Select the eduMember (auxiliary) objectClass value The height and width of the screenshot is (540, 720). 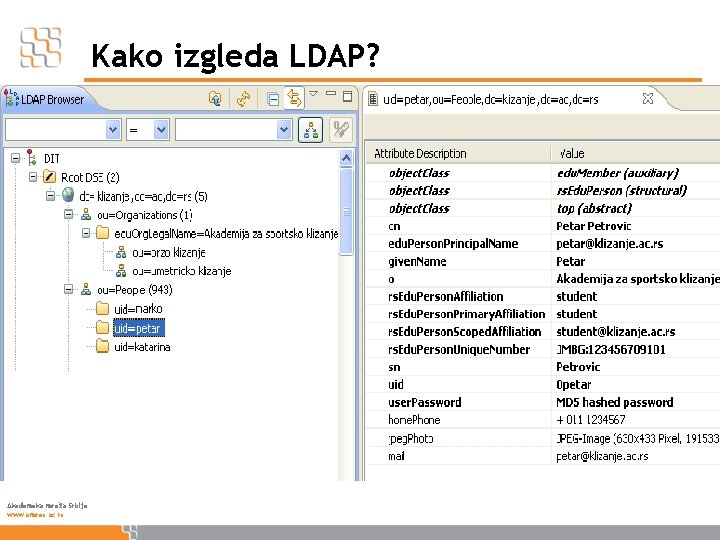pos(618,173)
